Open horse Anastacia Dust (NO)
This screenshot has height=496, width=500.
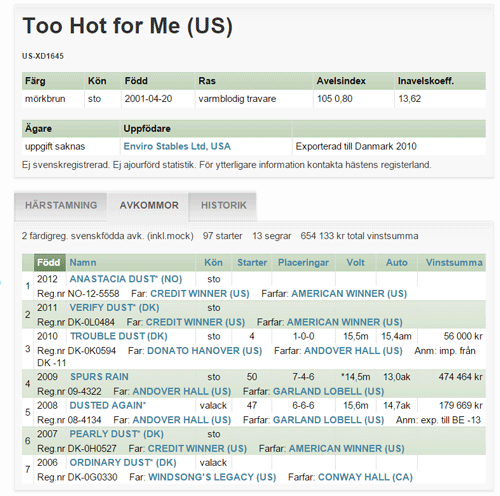point(126,279)
